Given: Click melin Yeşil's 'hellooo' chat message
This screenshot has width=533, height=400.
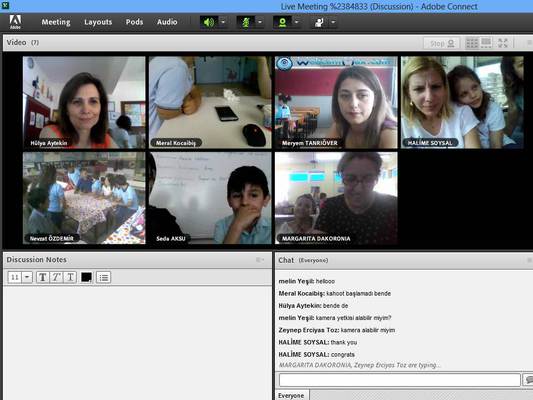Looking at the screenshot, I should pos(307,281).
